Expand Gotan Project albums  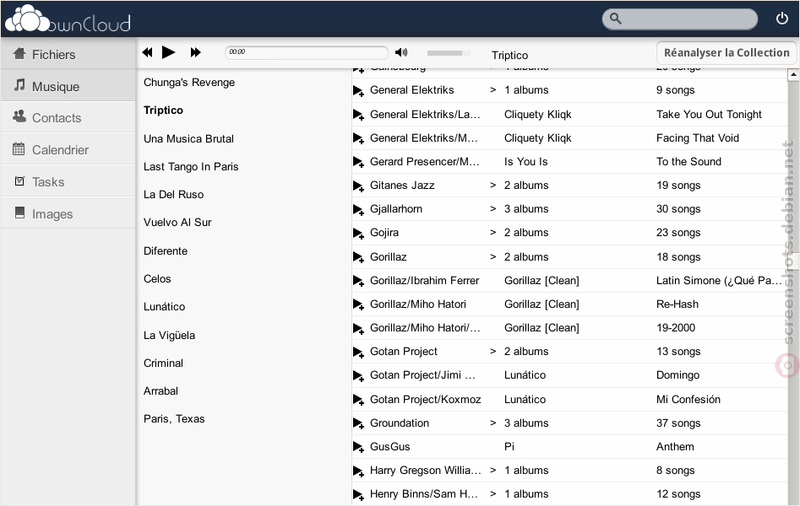click(493, 351)
